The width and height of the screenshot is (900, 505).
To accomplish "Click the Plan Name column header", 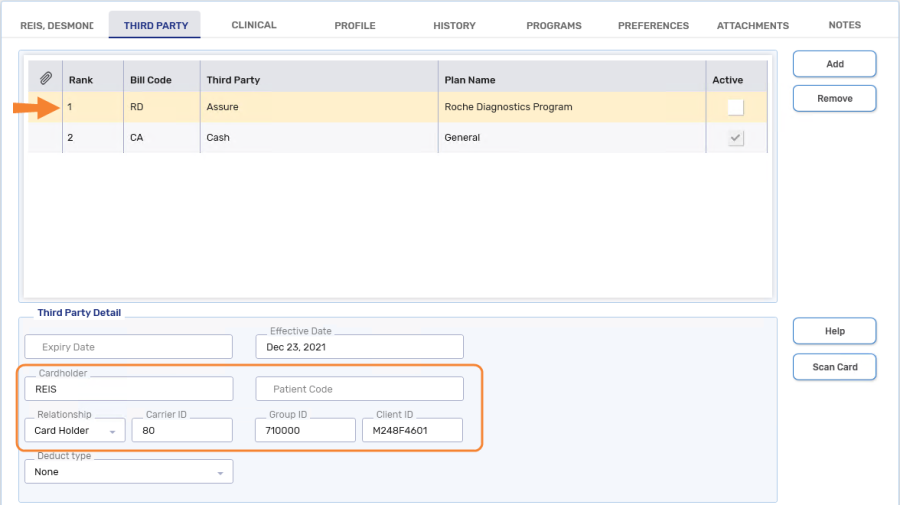I will pyautogui.click(x=470, y=80).
